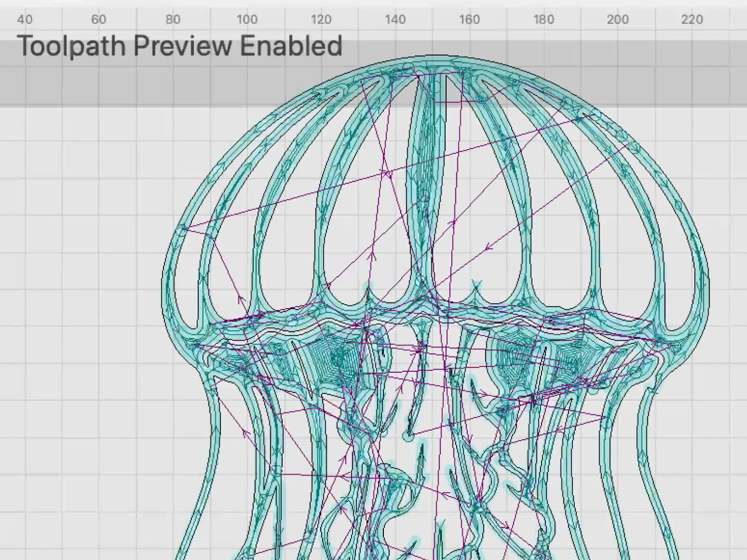The height and width of the screenshot is (560, 747).
Task: Select the jellyfish toolpath design on canvas
Action: click(436, 308)
